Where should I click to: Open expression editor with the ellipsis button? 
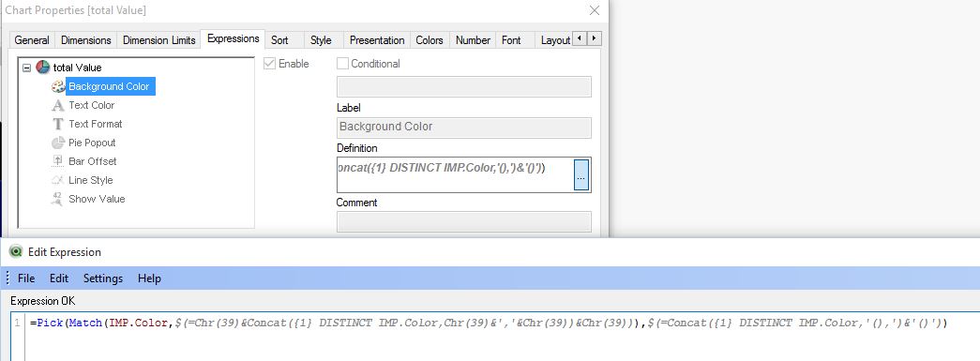(581, 175)
